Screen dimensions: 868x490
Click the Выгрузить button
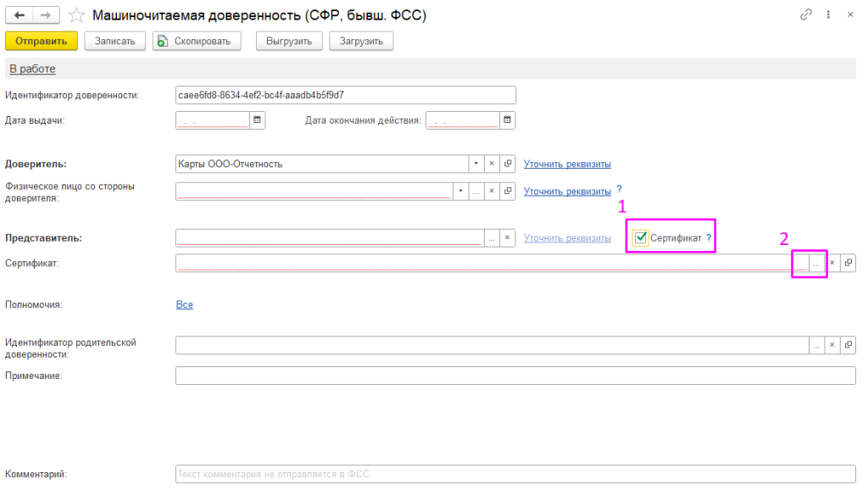pos(289,41)
